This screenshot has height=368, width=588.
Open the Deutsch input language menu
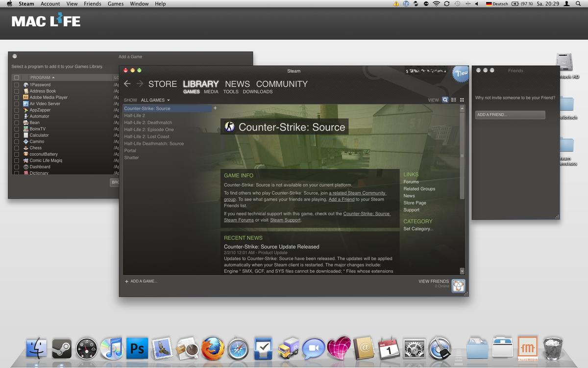click(x=497, y=3)
